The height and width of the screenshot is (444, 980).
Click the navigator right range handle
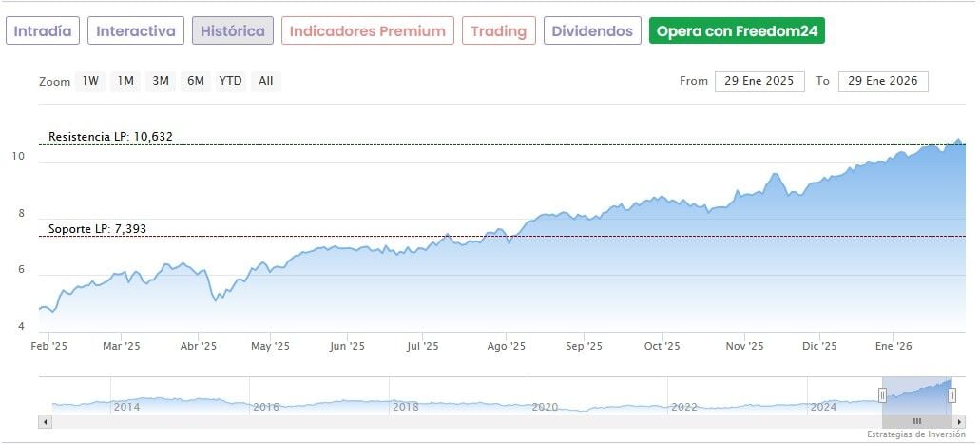[951, 395]
